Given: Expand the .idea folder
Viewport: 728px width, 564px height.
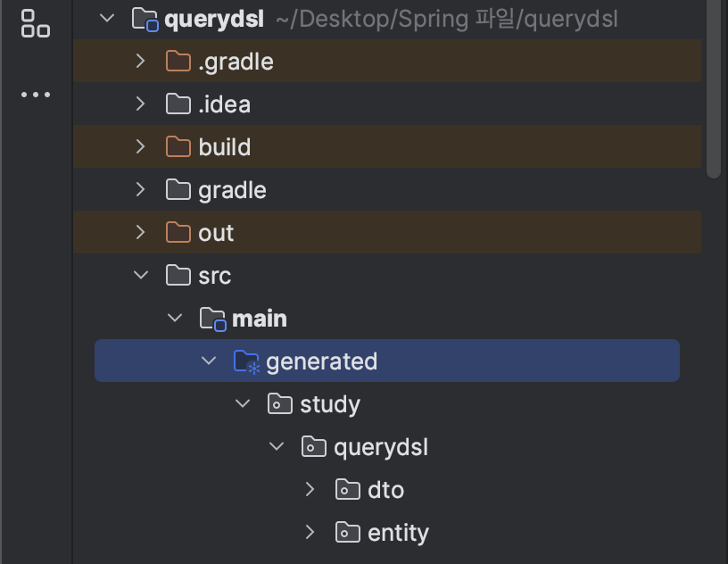Looking at the screenshot, I should (x=140, y=104).
